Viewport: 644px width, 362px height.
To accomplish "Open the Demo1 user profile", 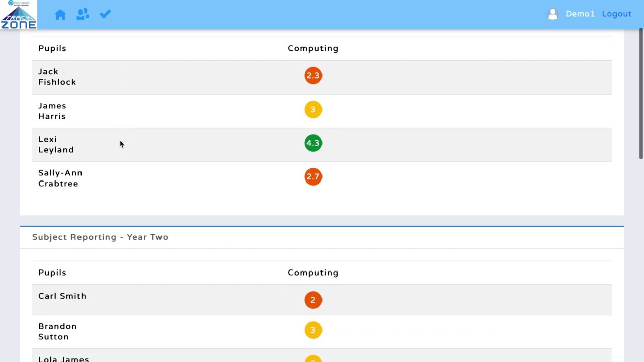I will (580, 14).
